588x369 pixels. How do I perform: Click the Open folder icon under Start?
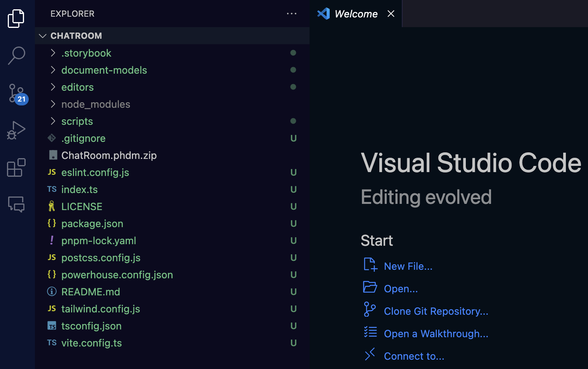click(370, 287)
